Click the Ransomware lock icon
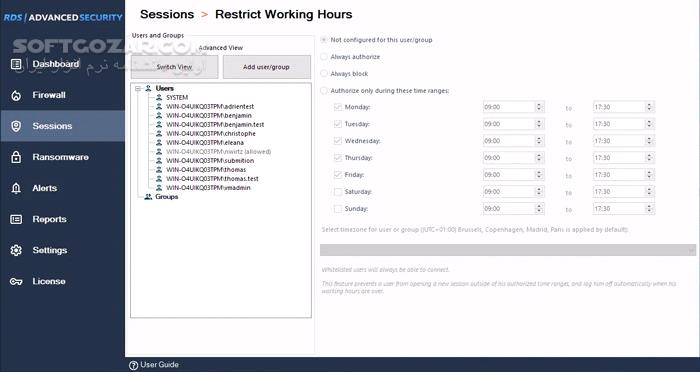The height and width of the screenshot is (372, 700). [x=16, y=157]
